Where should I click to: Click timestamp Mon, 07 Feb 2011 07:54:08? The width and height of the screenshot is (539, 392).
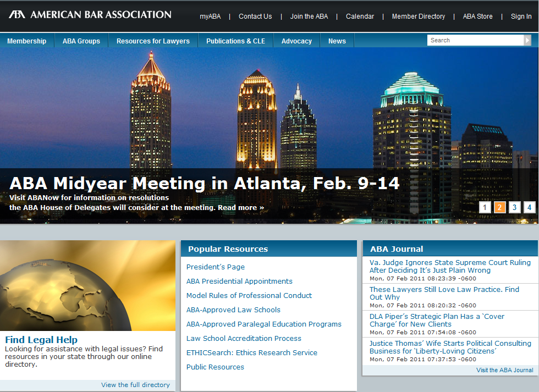(423, 333)
